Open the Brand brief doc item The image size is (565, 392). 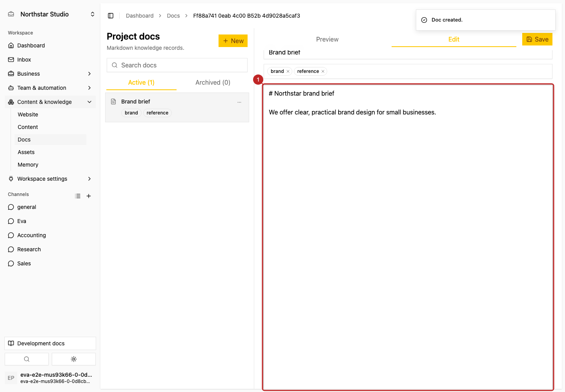177,107
